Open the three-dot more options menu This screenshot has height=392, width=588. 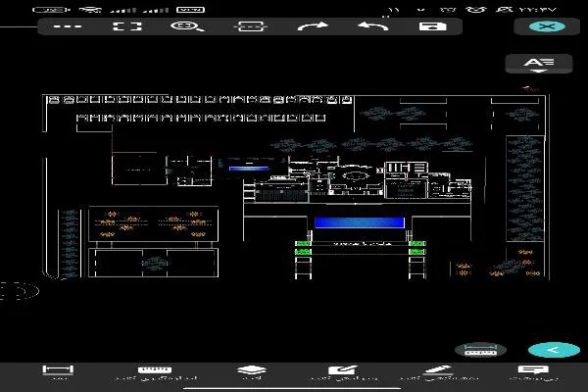[x=67, y=26]
